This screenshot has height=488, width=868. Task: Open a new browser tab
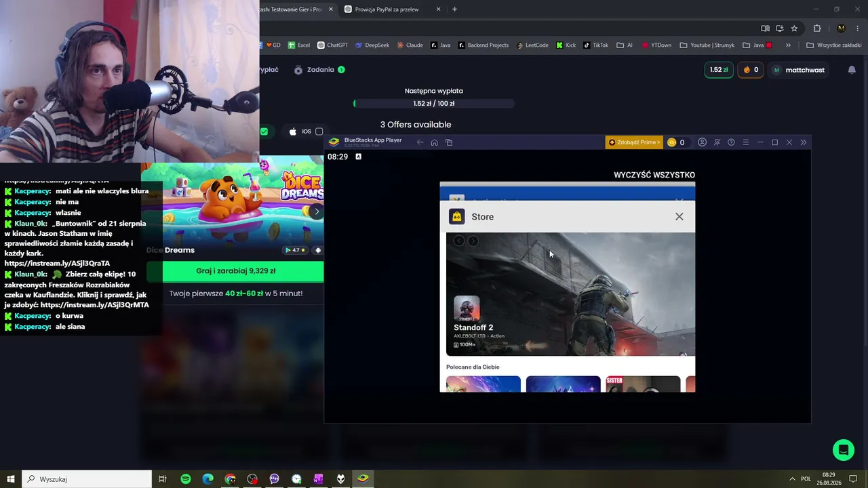coord(454,9)
